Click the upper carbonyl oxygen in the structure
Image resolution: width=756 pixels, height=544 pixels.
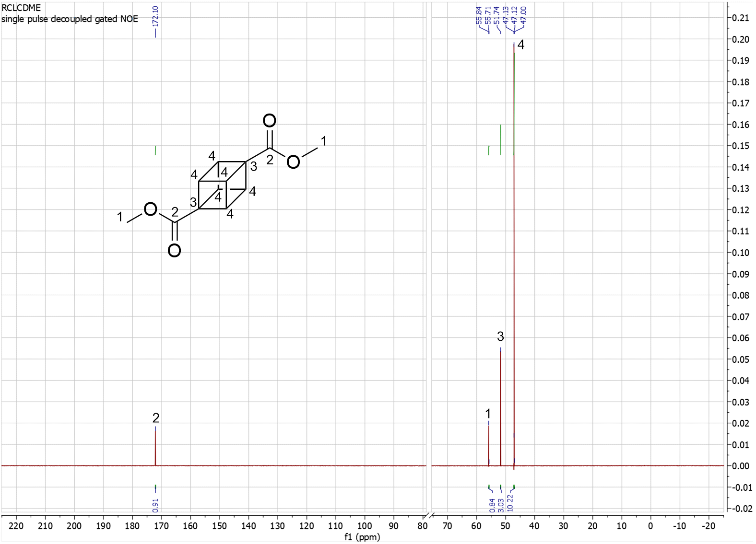point(270,120)
